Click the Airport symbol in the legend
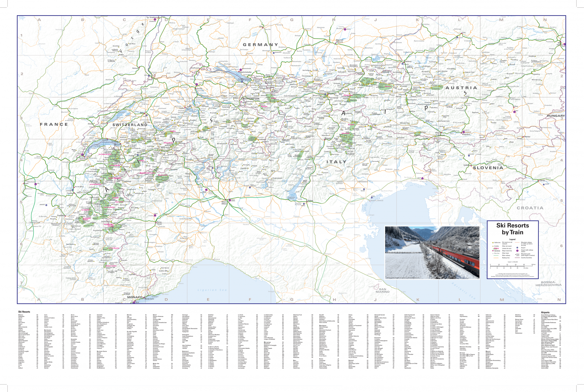The image size is (584, 392). click(517, 248)
